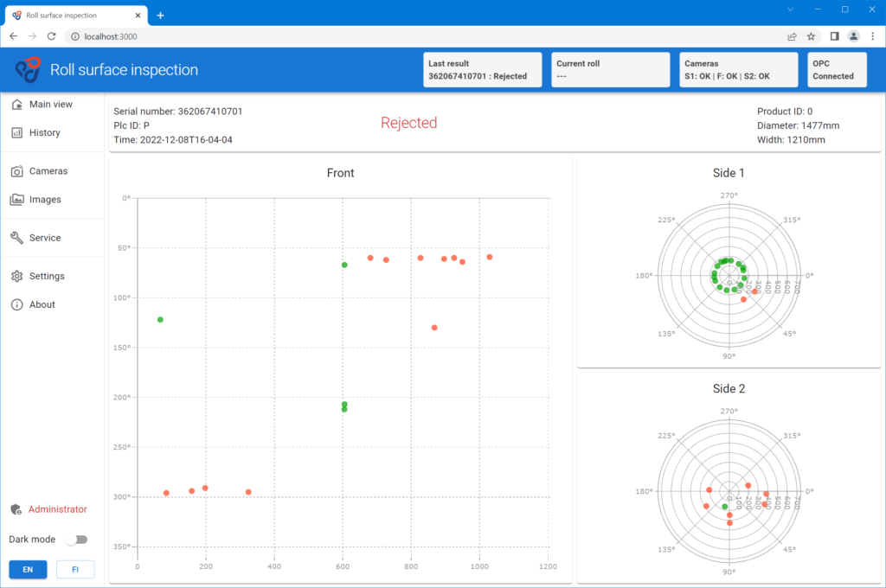Open the browser three-dot menu
The image size is (886, 588).
click(873, 36)
